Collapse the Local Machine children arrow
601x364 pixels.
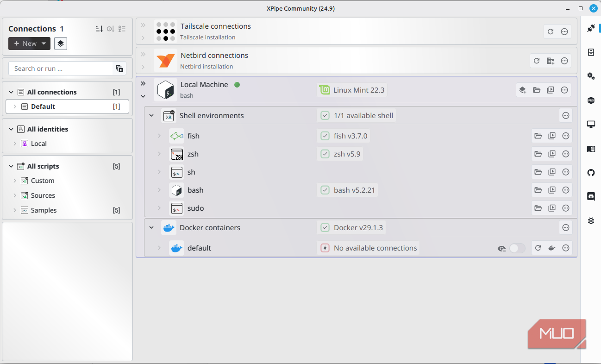pos(143,96)
